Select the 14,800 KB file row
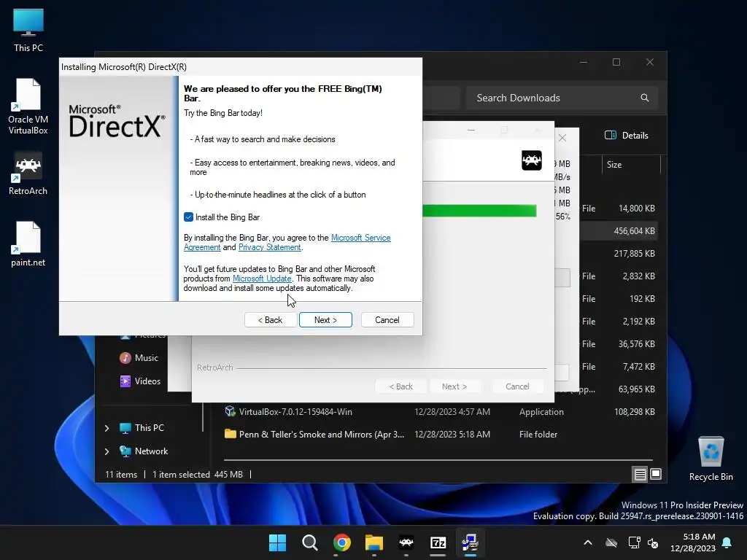This screenshot has height=560, width=747. coord(619,209)
